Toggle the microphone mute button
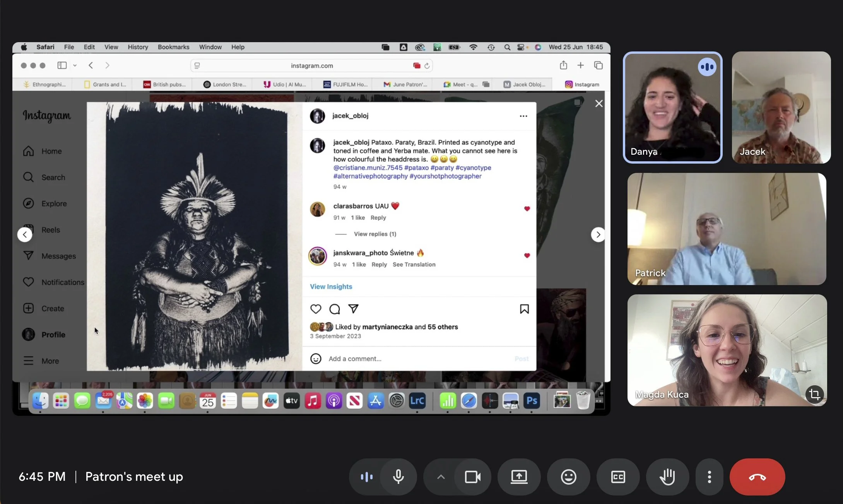The image size is (843, 504). point(398,477)
